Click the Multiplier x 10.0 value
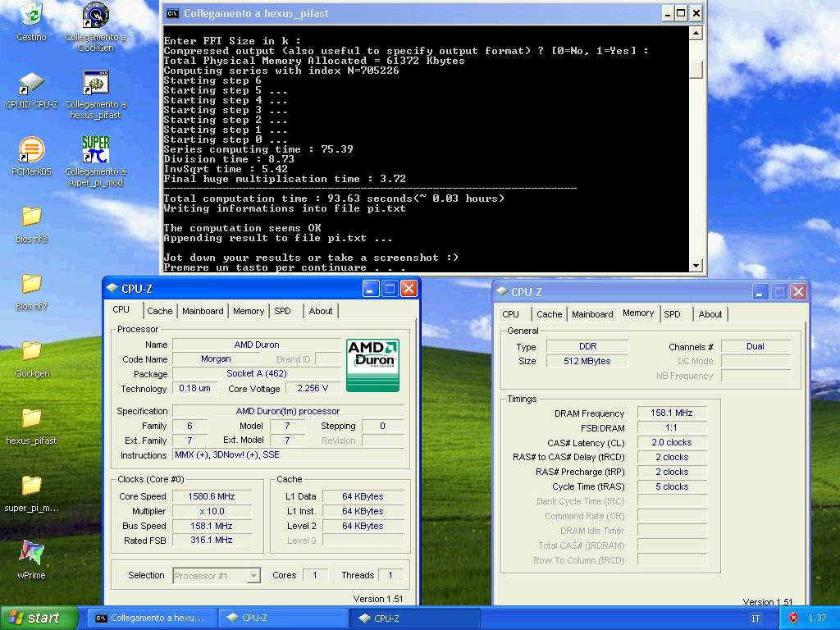Viewport: 840px width, 630px height. click(x=212, y=511)
